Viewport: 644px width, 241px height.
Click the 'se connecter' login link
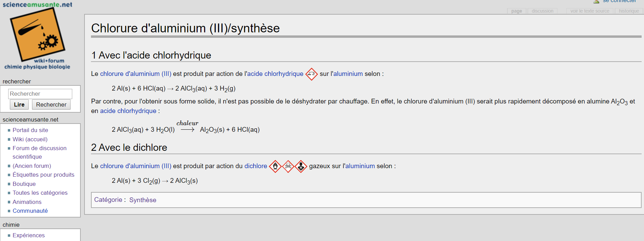(x=619, y=1)
